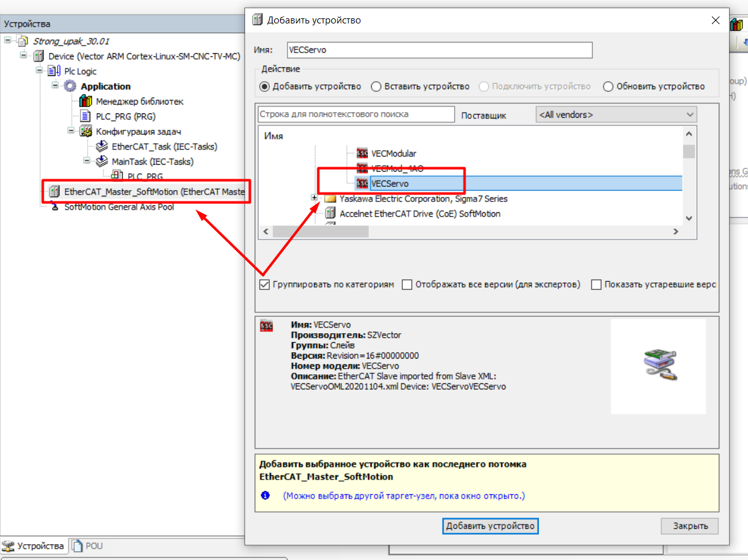Click the POU tab page icon
The image size is (748, 560).
pos(78,545)
